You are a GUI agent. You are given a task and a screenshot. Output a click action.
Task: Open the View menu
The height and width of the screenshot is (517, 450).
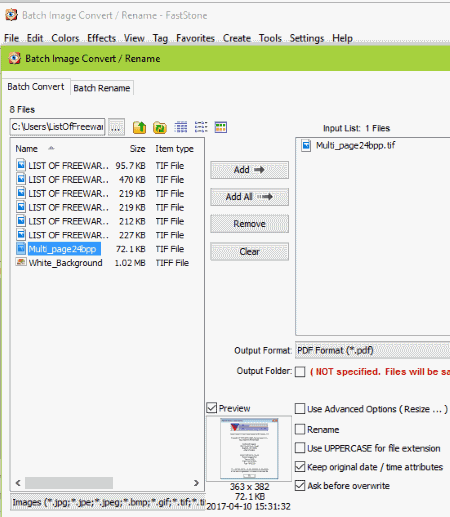[x=134, y=38]
